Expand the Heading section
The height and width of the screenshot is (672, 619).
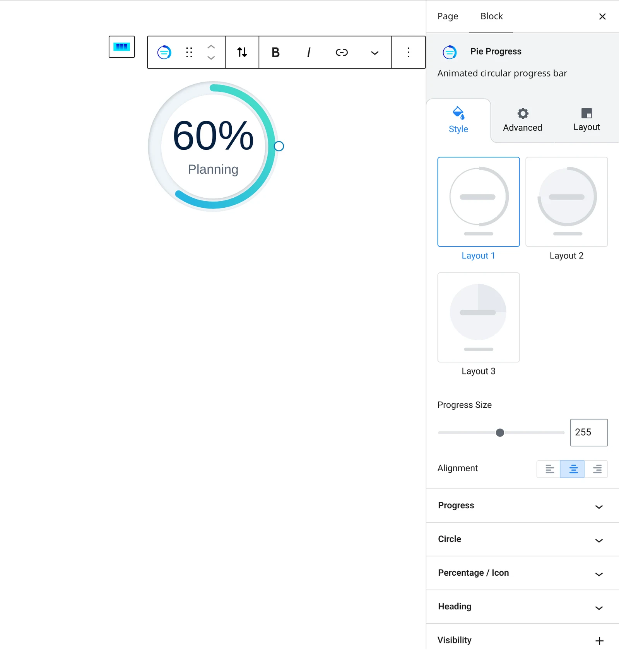click(x=522, y=607)
